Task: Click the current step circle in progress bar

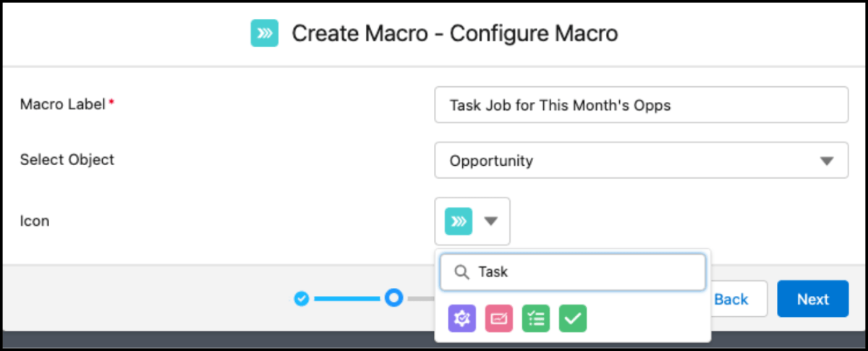Action: tap(393, 298)
